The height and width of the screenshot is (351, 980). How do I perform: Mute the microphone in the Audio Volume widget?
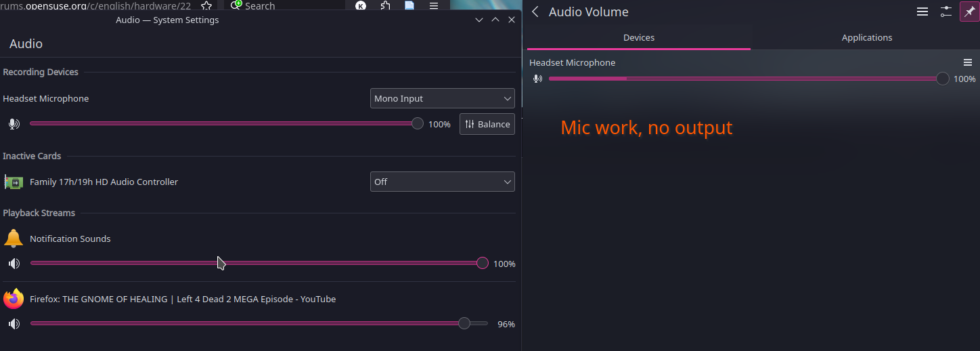537,79
